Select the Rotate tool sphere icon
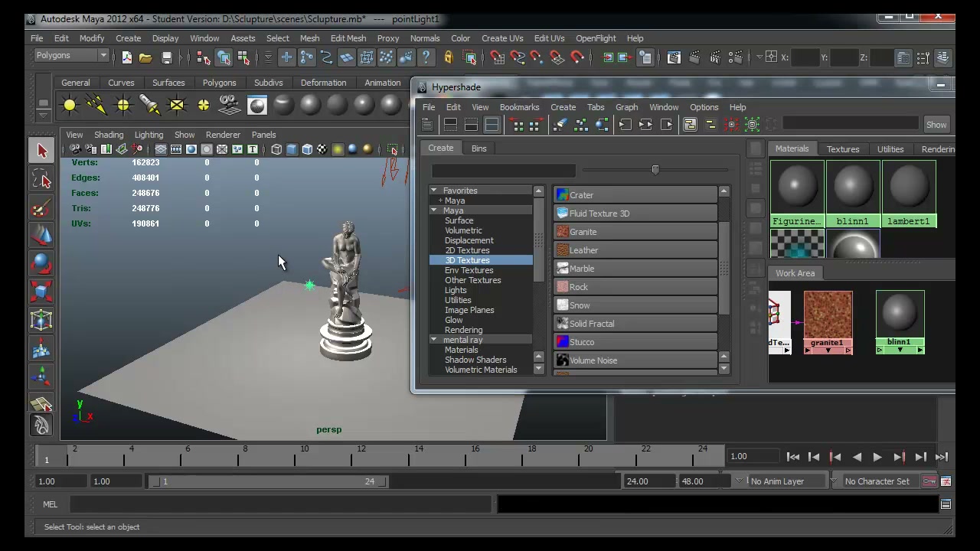The height and width of the screenshot is (551, 980). click(42, 264)
